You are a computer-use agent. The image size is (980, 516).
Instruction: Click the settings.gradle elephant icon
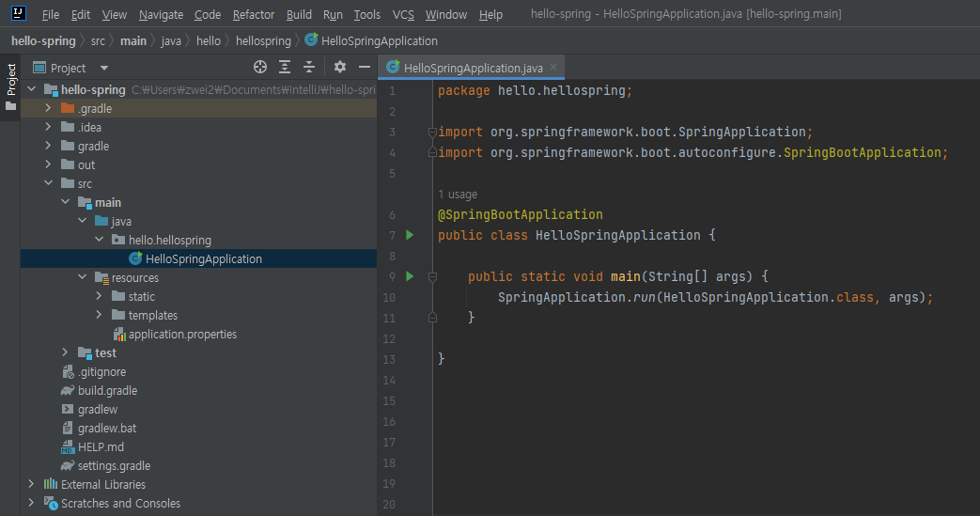pyautogui.click(x=68, y=465)
